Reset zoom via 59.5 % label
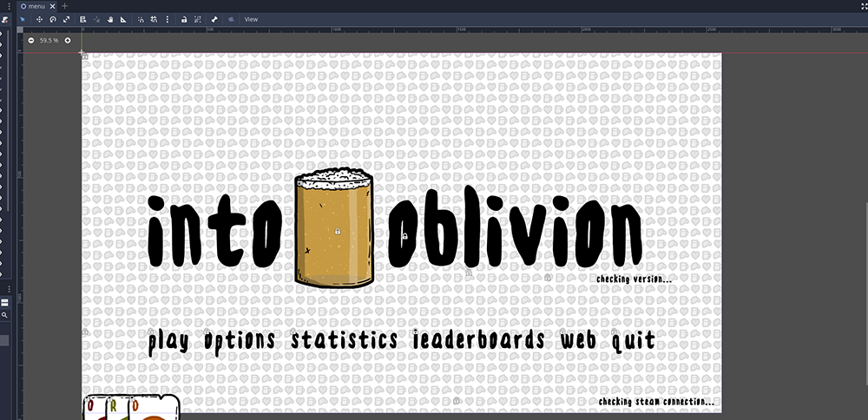This screenshot has height=420, width=868. (x=49, y=41)
